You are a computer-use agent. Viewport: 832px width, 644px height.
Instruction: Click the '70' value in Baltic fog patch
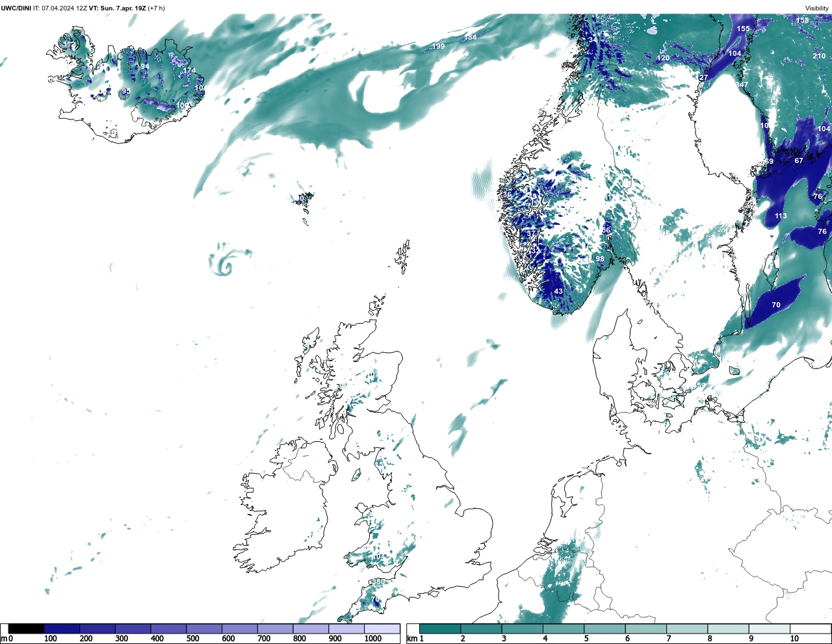(x=776, y=305)
